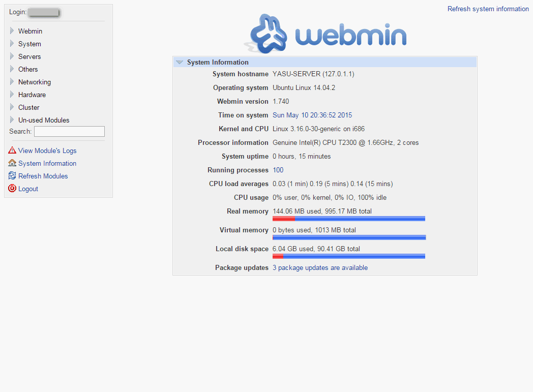This screenshot has height=392, width=533.
Task: Click the 6.04 GB used disk text
Action: pyautogui.click(x=316, y=249)
